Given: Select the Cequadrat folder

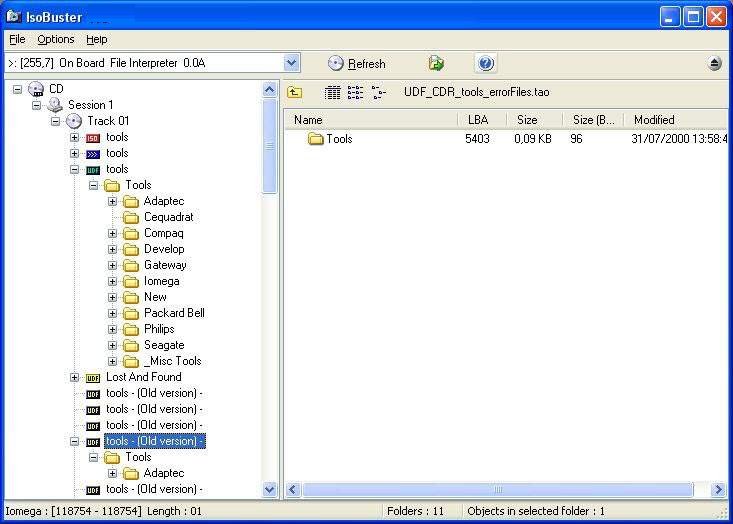Looking at the screenshot, I should coord(168,217).
